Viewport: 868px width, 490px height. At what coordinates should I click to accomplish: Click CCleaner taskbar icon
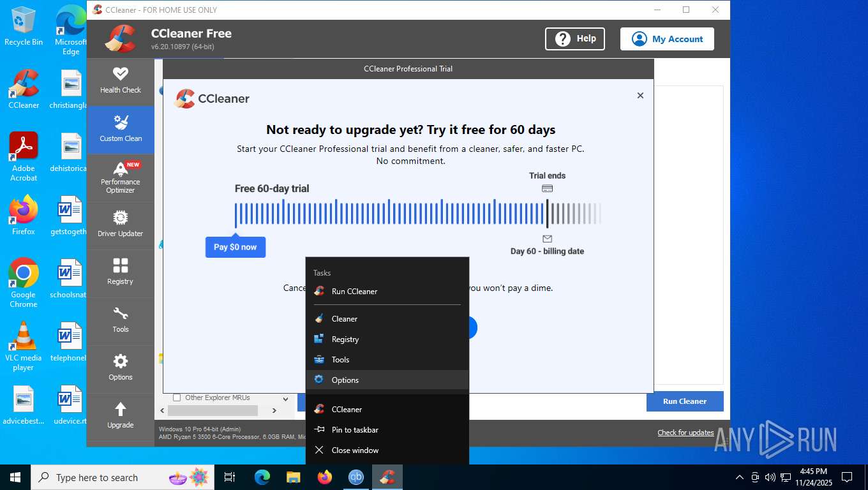(x=387, y=477)
